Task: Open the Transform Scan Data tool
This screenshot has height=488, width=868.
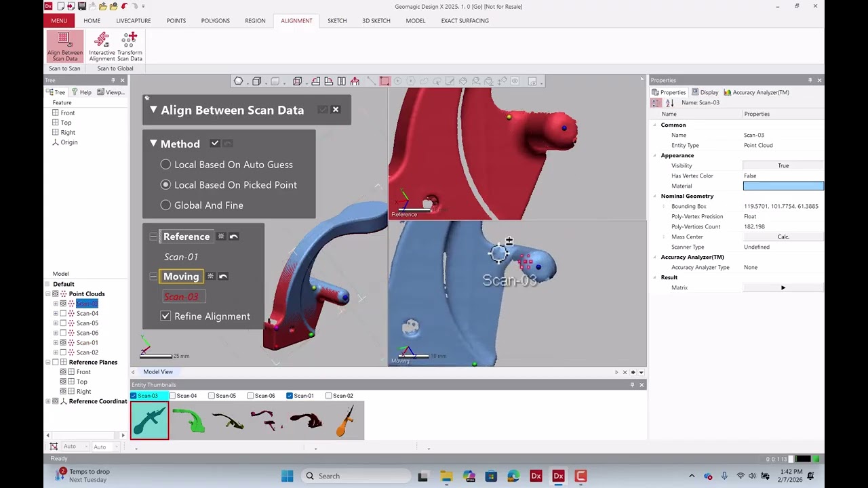Action: 130,46
